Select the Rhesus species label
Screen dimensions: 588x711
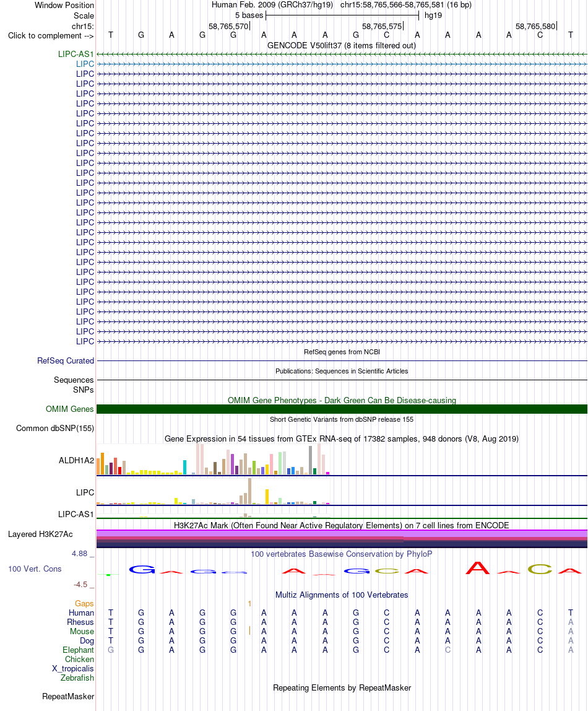[x=80, y=622]
